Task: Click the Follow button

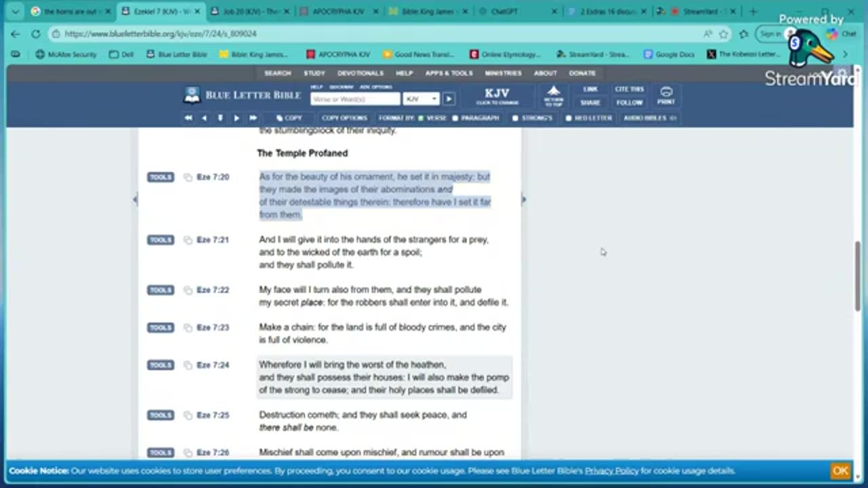Action: [x=629, y=103]
